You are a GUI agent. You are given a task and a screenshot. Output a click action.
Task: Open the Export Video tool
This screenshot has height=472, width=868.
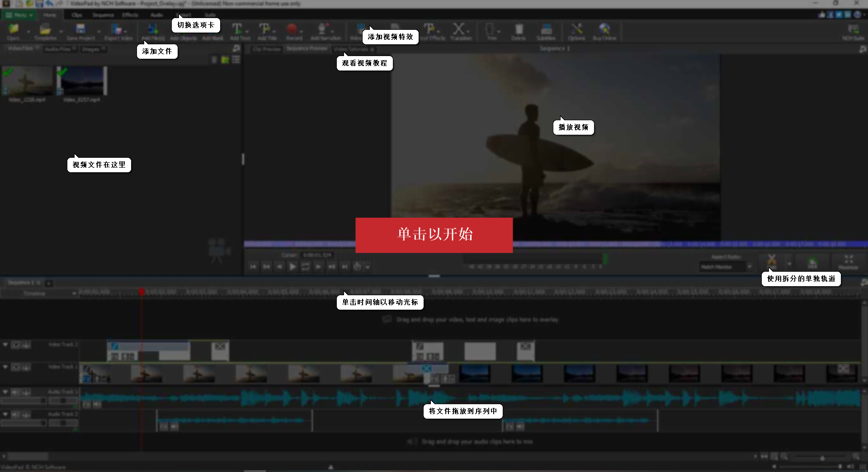pyautogui.click(x=117, y=30)
